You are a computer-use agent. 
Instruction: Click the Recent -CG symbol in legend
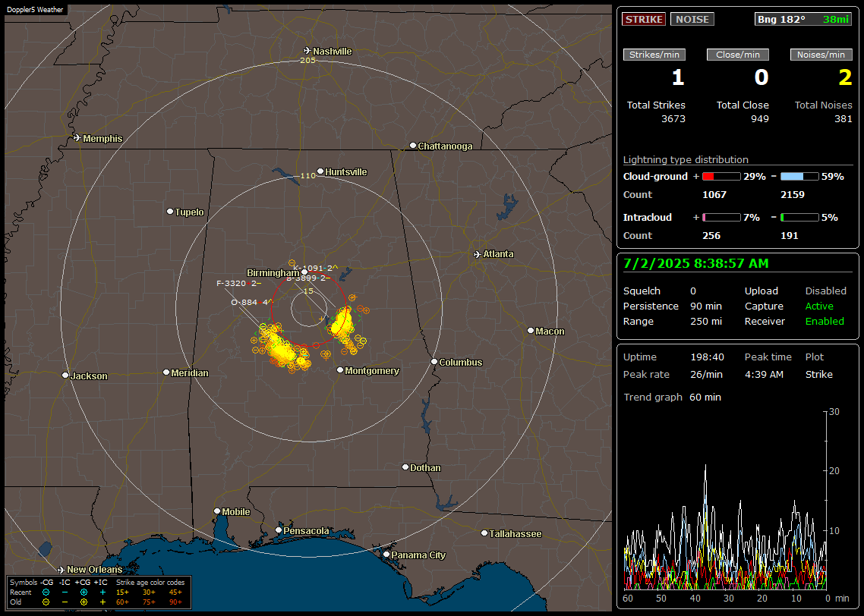click(46, 592)
